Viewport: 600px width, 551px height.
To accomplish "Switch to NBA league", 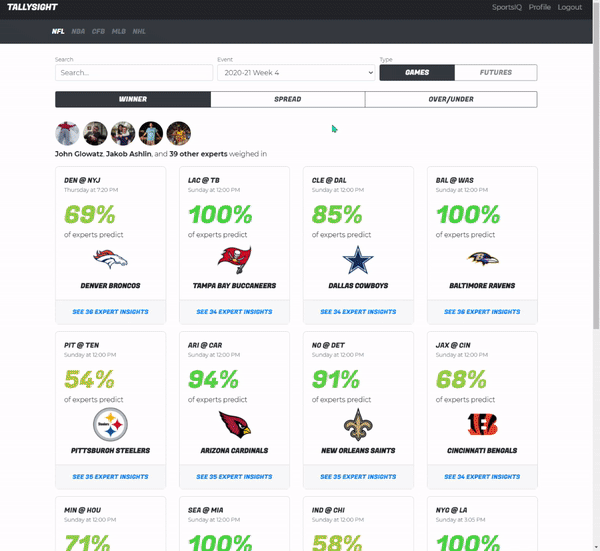I will [78, 31].
